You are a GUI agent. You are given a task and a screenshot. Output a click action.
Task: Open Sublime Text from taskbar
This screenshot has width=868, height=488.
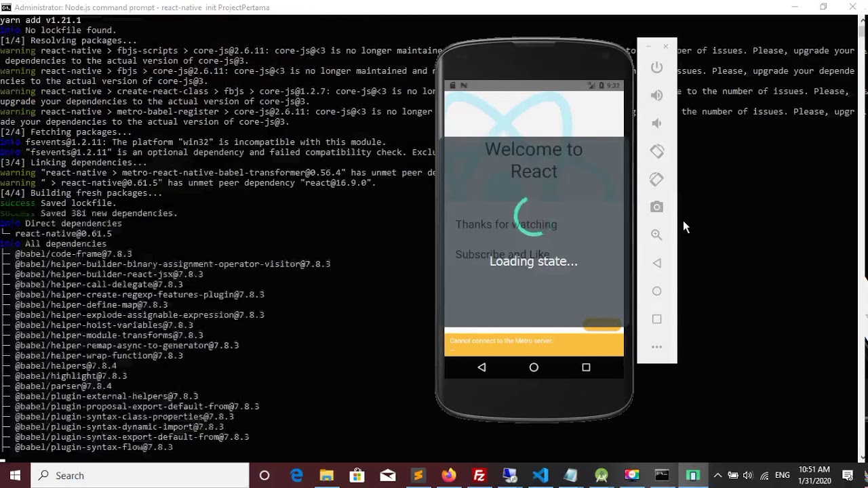tap(418, 475)
